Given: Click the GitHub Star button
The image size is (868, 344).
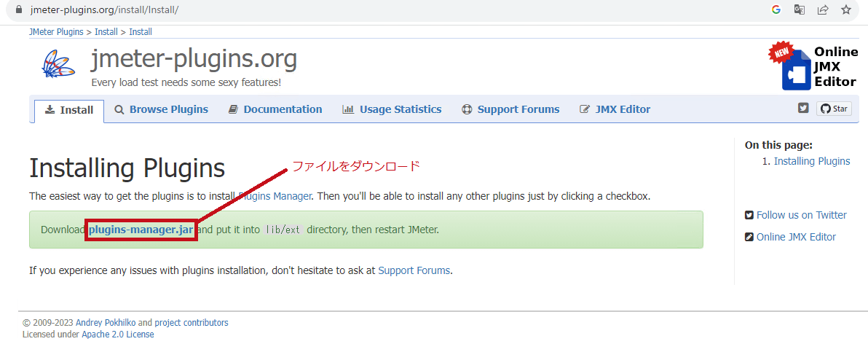Looking at the screenshot, I should (x=834, y=109).
